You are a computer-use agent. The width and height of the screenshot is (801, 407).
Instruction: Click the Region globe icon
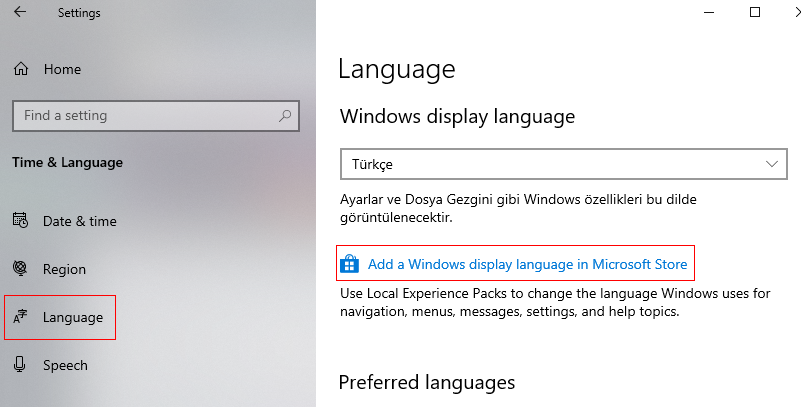20,269
